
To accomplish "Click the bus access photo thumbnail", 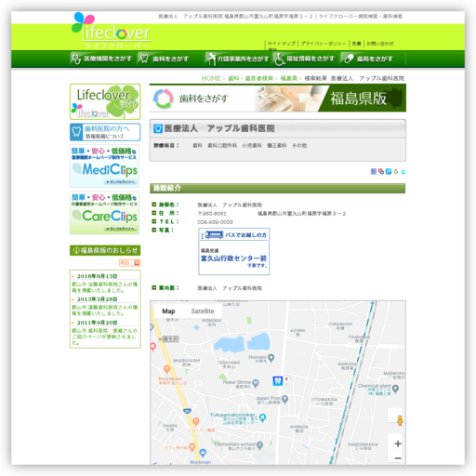I will (x=234, y=252).
